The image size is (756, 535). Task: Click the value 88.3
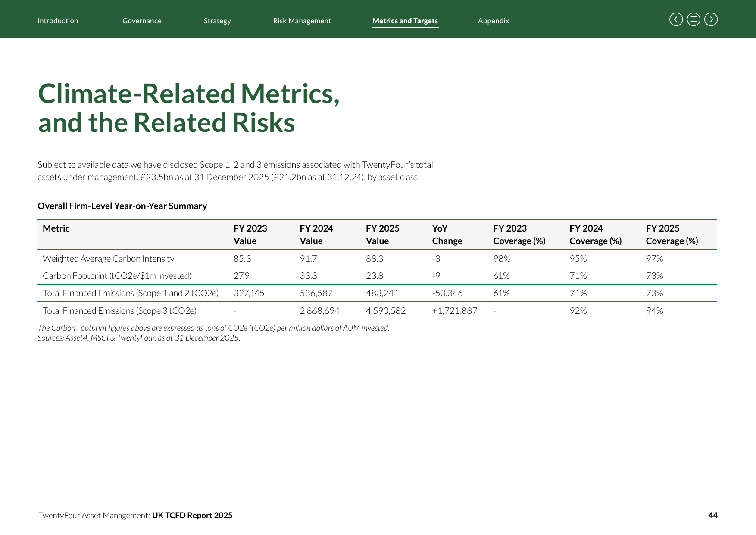375,259
